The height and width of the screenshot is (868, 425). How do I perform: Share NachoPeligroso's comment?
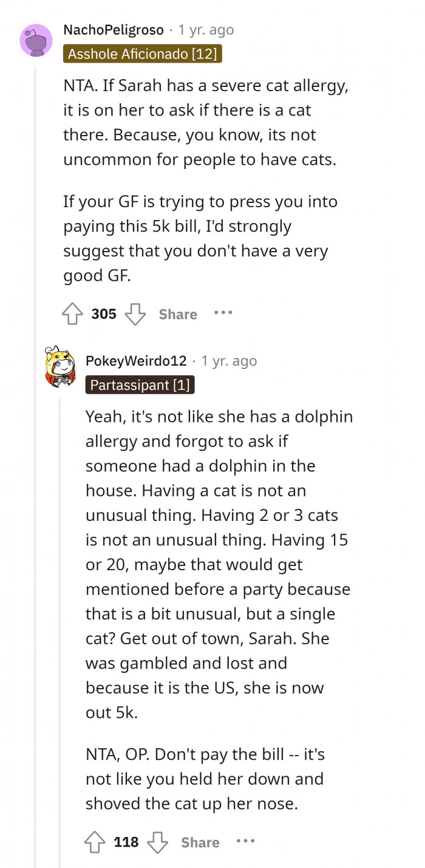click(178, 314)
